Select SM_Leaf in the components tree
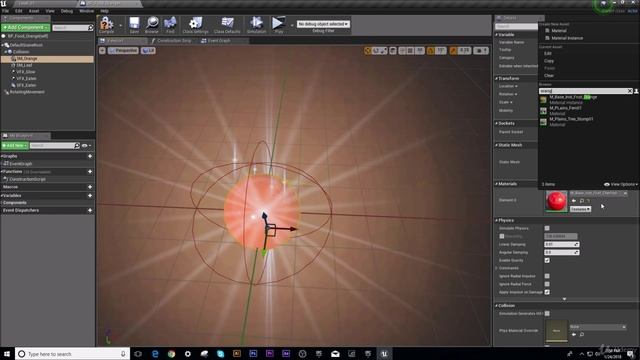 tap(24, 65)
